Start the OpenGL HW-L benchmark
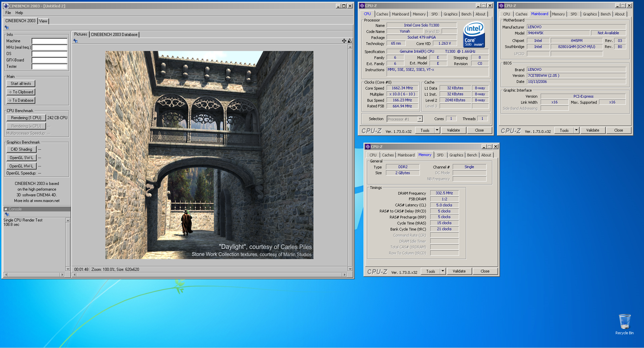This screenshot has width=644, height=348. pos(21,166)
